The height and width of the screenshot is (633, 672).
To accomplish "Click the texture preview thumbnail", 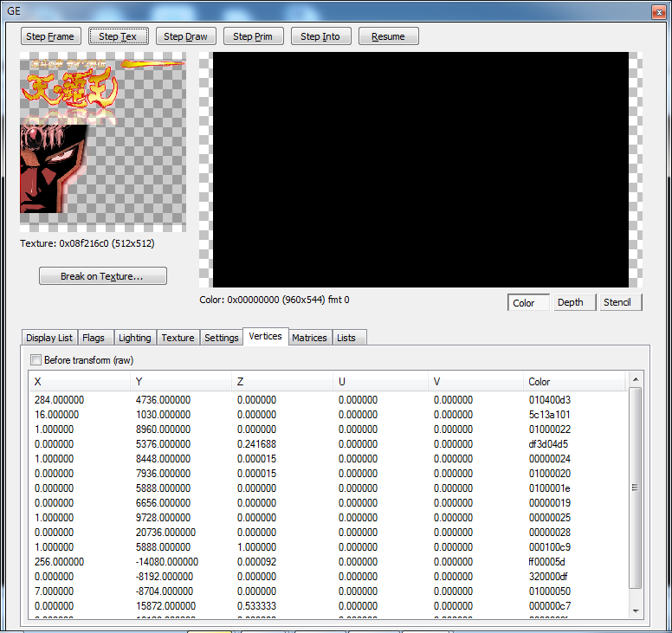I will pyautogui.click(x=102, y=143).
